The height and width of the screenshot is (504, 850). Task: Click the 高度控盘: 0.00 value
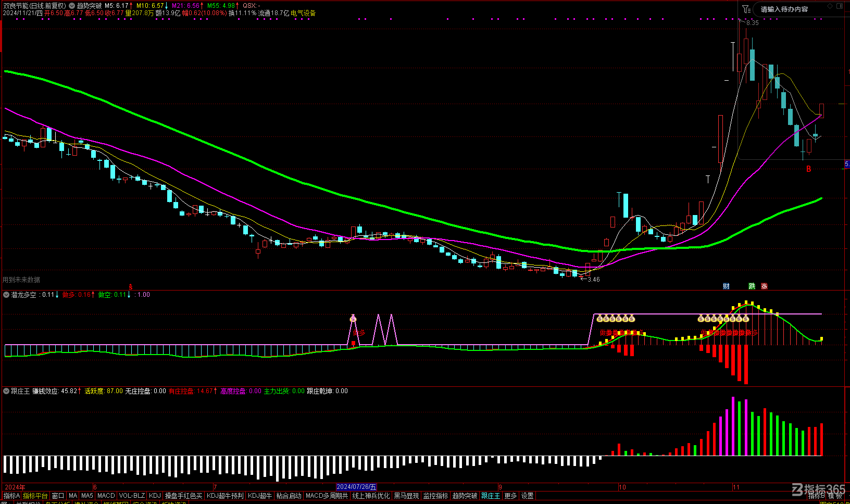[x=241, y=391]
